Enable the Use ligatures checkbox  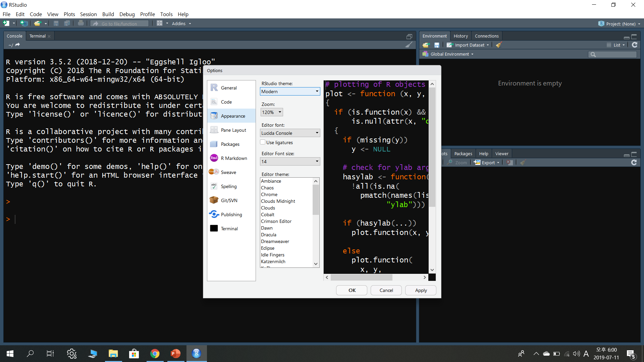pos(263,142)
